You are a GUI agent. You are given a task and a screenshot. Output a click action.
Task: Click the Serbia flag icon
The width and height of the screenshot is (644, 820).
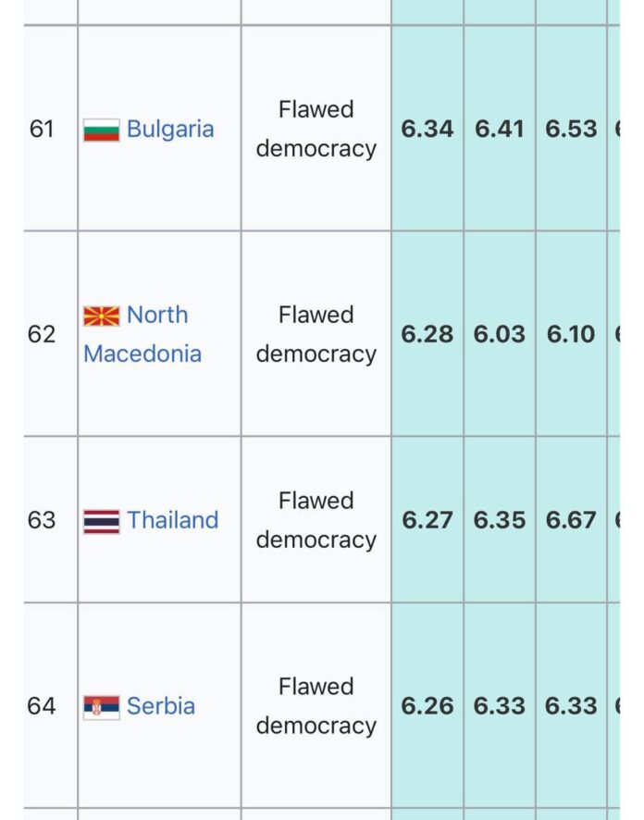coord(101,707)
